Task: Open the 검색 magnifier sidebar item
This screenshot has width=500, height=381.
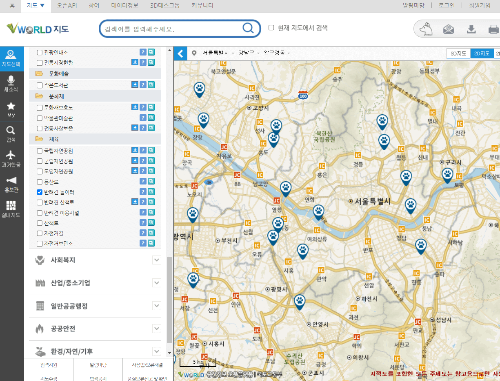Action: click(11, 134)
